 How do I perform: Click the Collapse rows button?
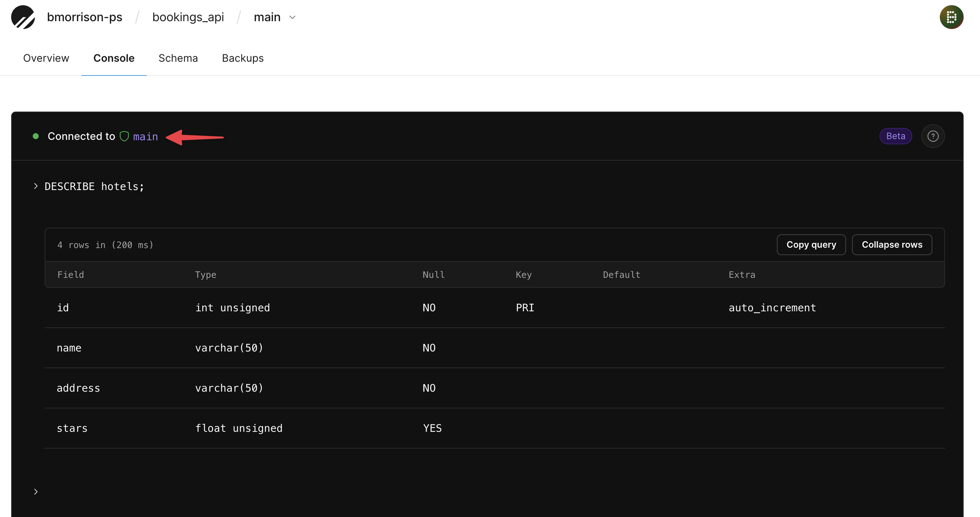tap(893, 244)
